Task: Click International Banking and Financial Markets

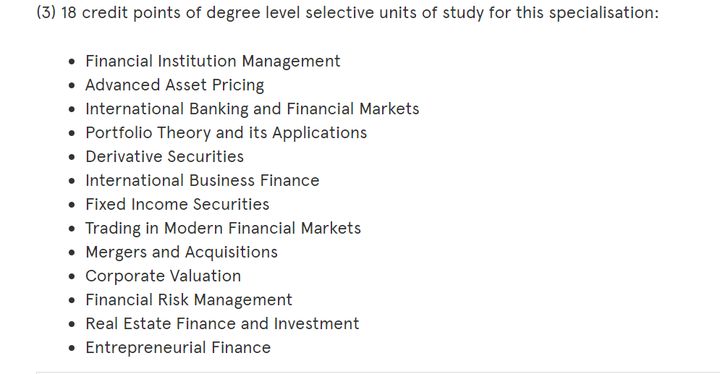Action: click(252, 109)
